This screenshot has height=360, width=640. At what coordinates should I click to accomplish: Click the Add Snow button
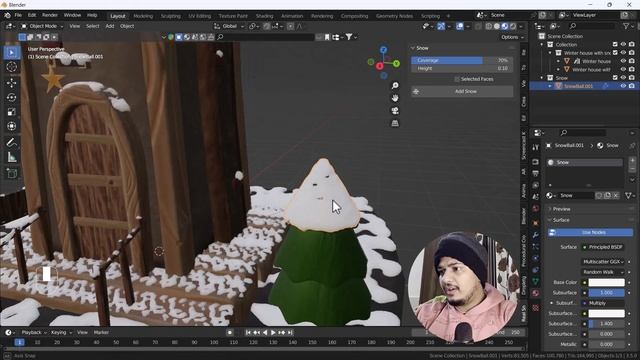[462, 91]
